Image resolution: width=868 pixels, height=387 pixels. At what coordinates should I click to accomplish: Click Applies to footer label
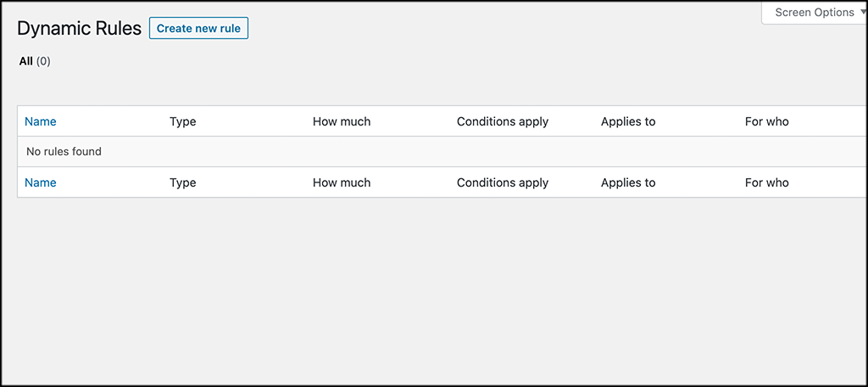628,182
